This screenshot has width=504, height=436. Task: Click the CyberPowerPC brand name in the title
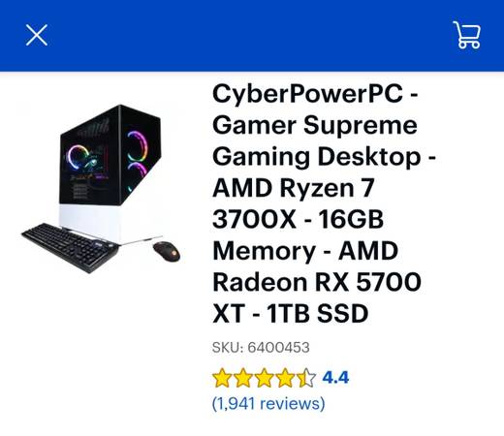coord(307,94)
